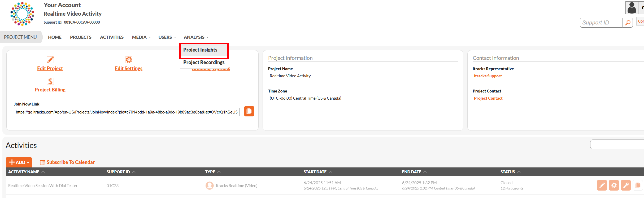Viewport: 644px width, 198px height.
Task: Click the Edit Settings gear icon
Action: tap(129, 60)
